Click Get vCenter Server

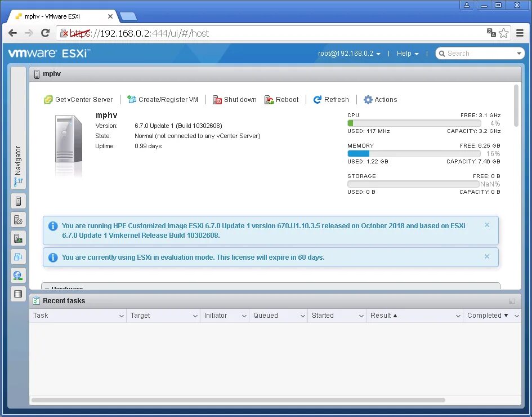tap(78, 100)
